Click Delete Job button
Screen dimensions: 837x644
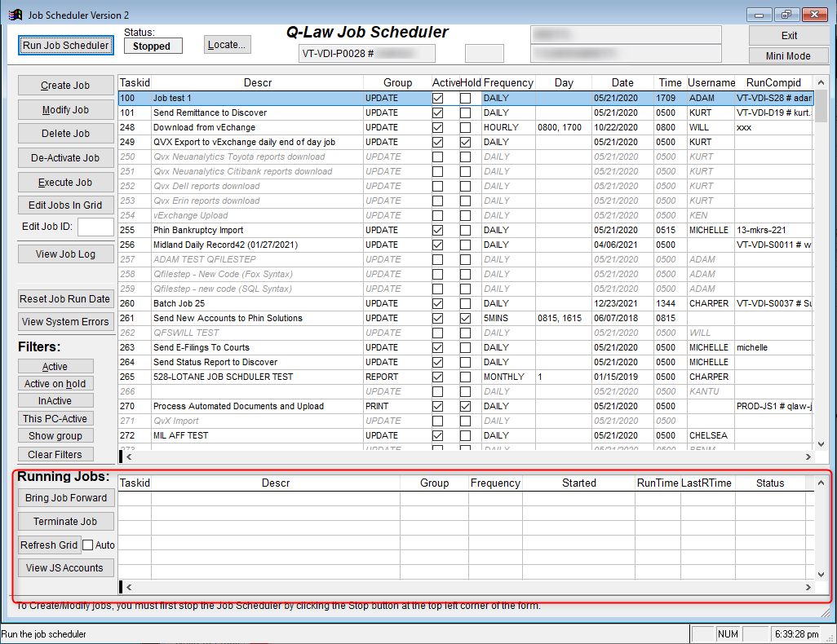click(65, 134)
